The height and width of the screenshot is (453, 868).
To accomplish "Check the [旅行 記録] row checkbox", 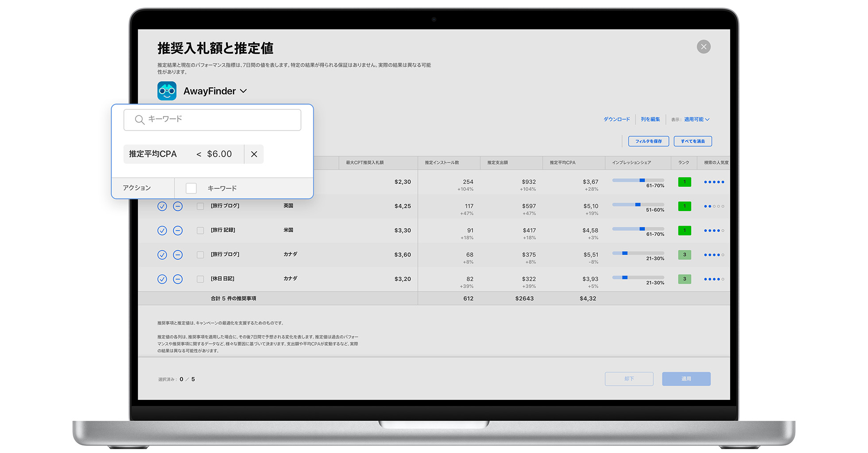I will (200, 230).
